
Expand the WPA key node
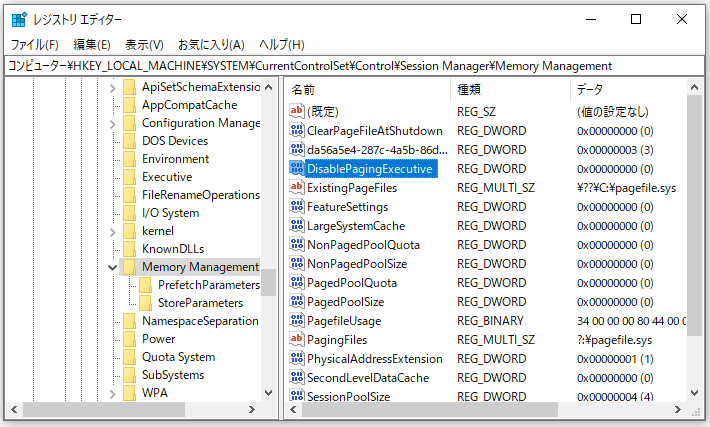pyautogui.click(x=113, y=394)
